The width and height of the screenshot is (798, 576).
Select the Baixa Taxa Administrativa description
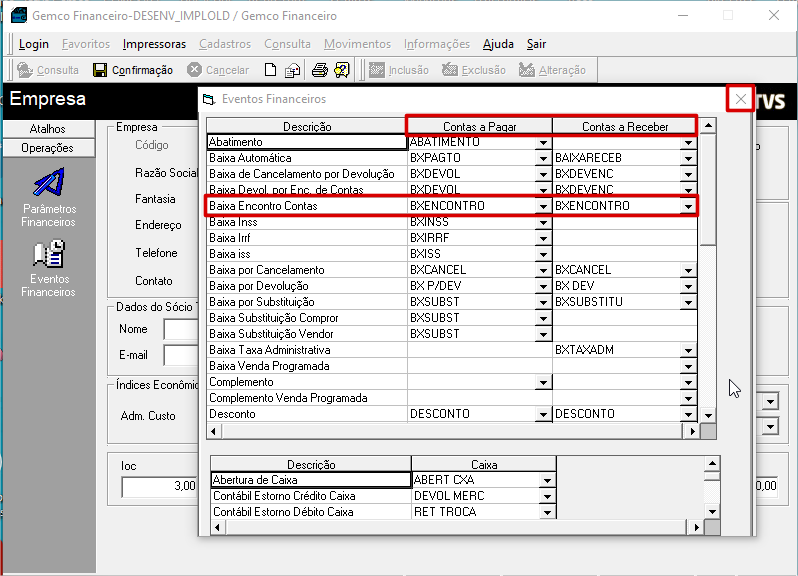tap(307, 350)
